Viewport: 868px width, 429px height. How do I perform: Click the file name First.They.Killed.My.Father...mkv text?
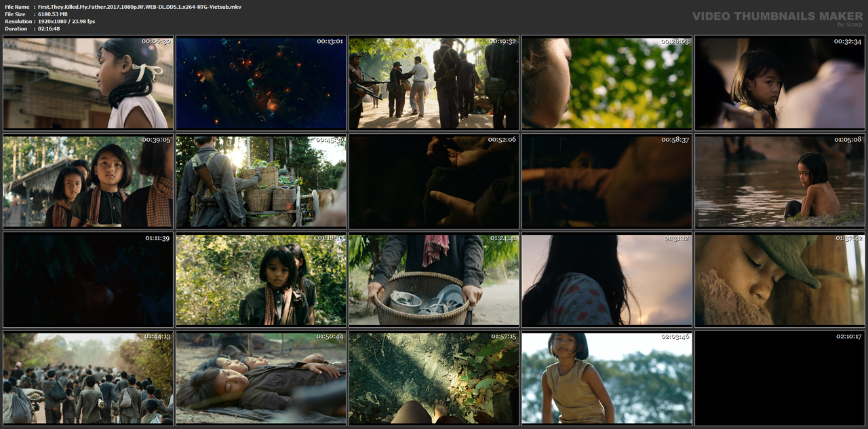click(x=139, y=7)
